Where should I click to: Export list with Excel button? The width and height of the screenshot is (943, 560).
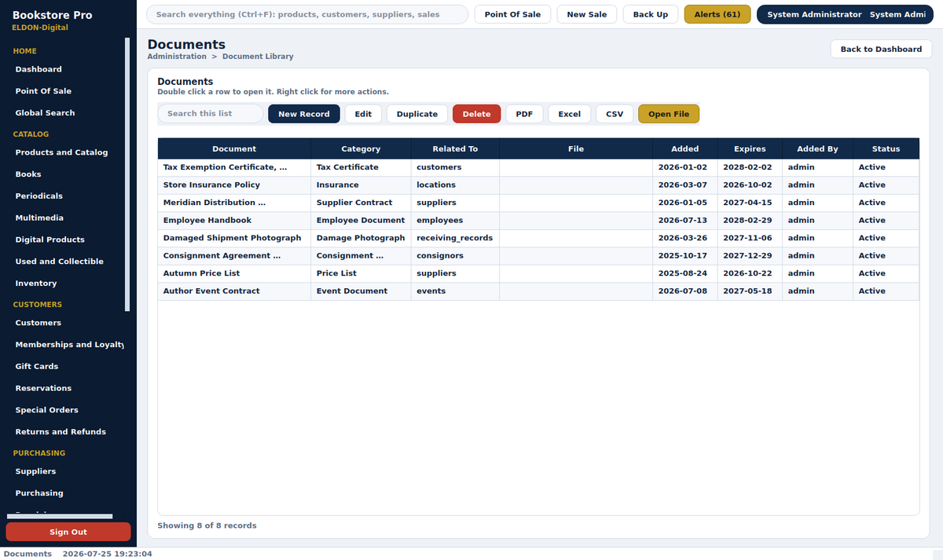click(570, 114)
